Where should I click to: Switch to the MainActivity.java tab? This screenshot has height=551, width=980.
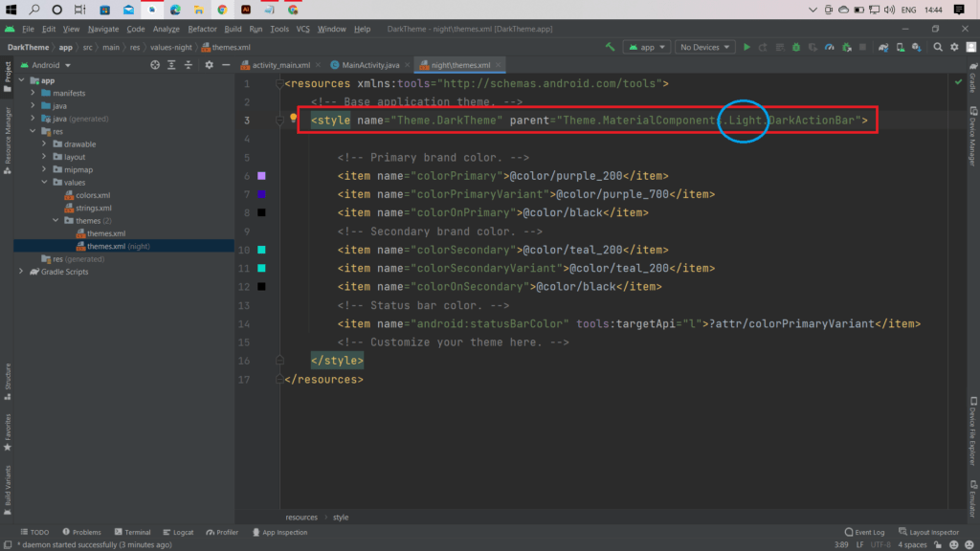click(368, 65)
